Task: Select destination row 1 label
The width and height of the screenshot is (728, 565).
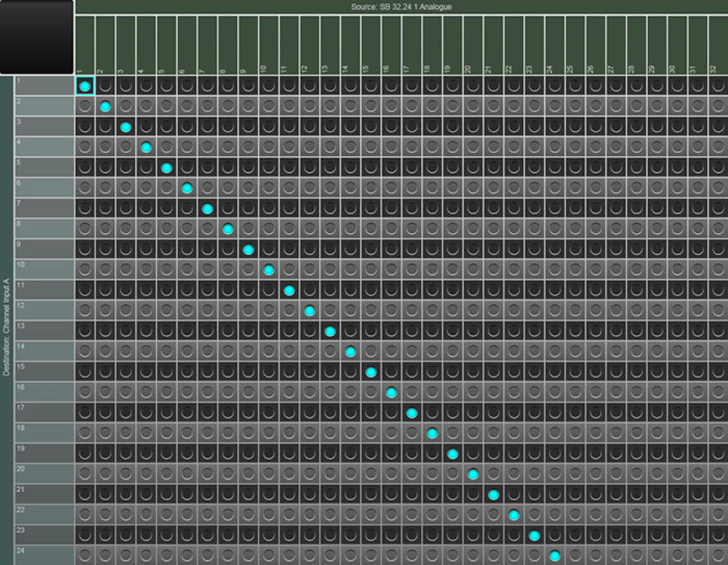Action: 44,86
